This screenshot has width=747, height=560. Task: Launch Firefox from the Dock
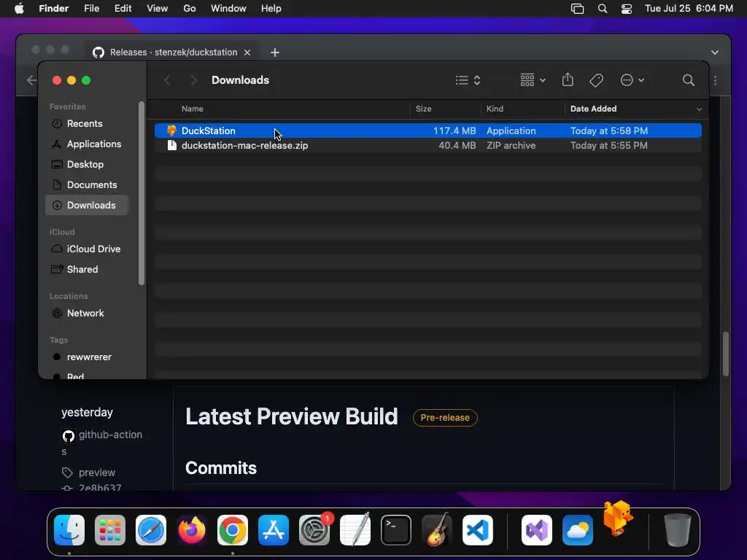(x=192, y=529)
